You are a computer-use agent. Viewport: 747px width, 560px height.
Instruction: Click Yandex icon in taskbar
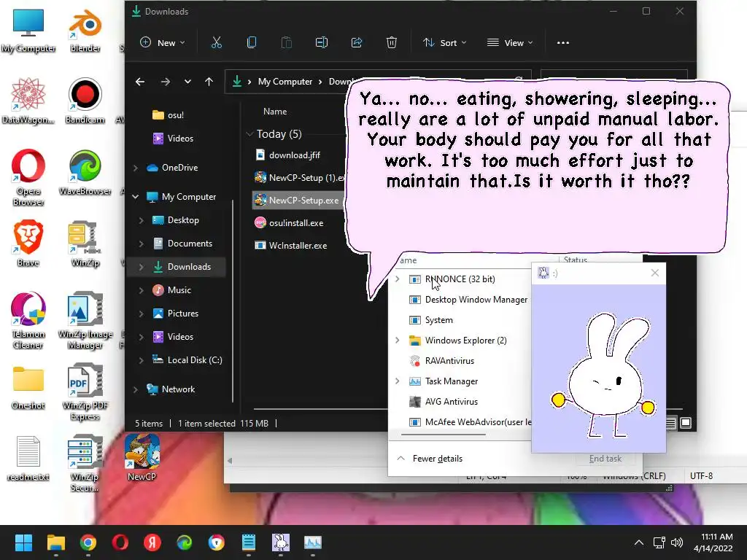pyautogui.click(x=152, y=542)
